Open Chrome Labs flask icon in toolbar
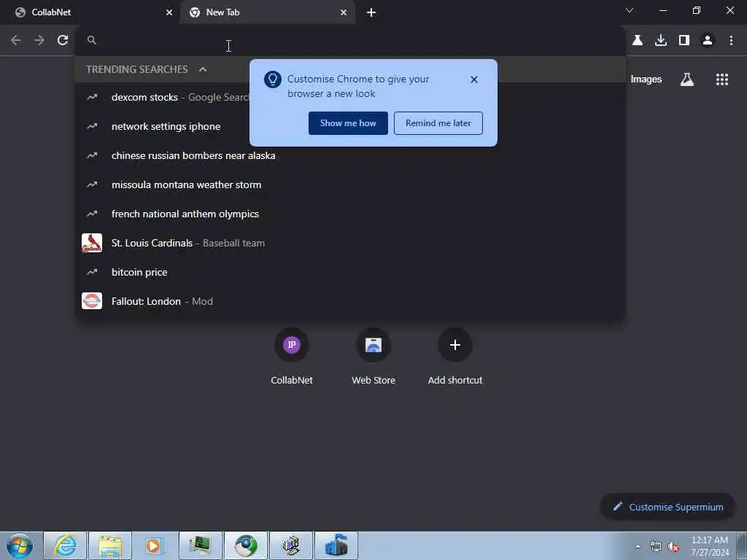This screenshot has width=747, height=560. (x=638, y=41)
